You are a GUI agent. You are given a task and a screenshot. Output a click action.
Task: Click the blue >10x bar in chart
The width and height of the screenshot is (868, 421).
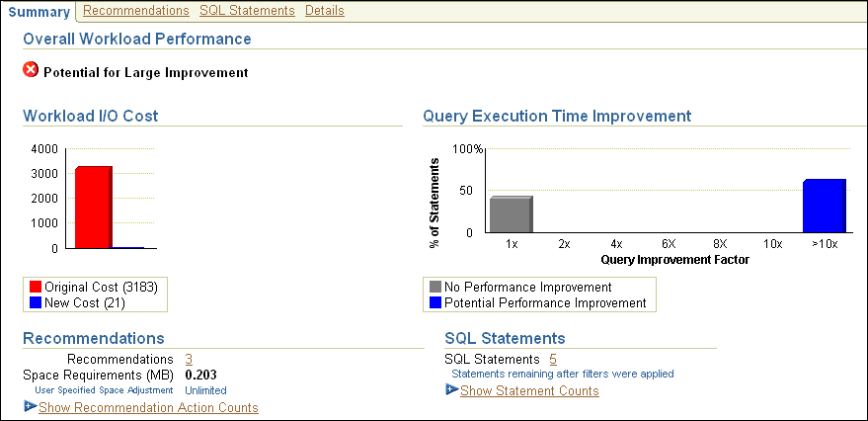pos(824,206)
